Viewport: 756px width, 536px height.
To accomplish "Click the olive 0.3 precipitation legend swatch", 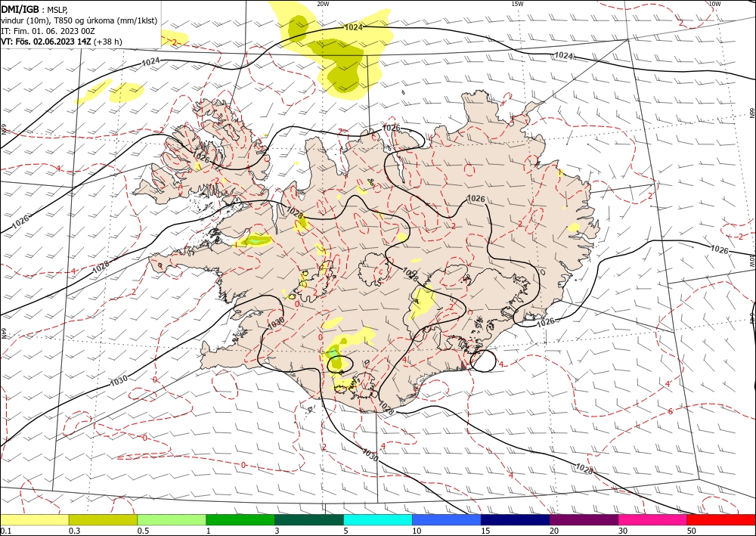I will pyautogui.click(x=103, y=519).
